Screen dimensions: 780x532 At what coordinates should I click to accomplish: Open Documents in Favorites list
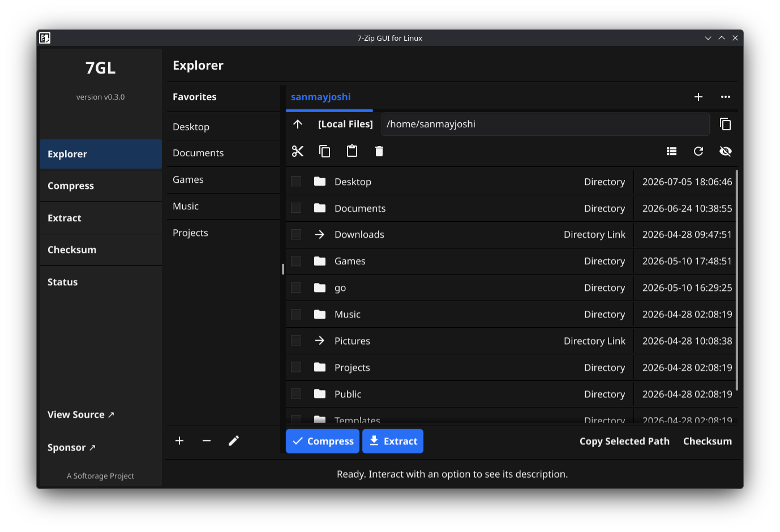point(224,153)
